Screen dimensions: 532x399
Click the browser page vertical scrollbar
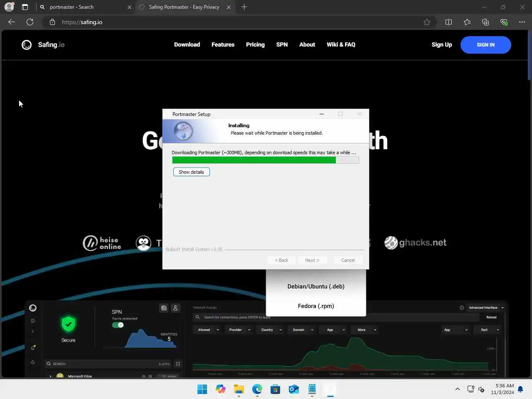coord(529,55)
